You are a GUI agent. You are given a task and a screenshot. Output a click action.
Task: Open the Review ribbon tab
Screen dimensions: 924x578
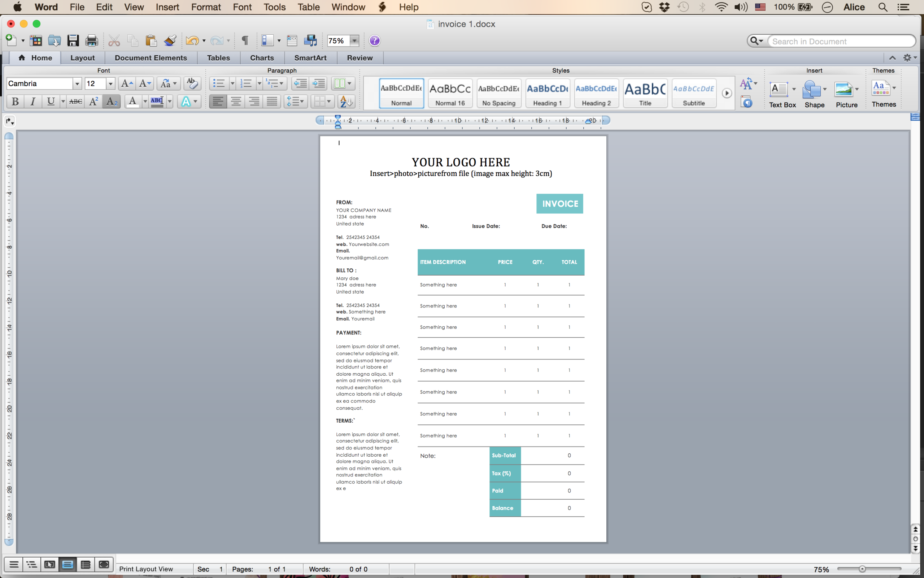point(359,58)
